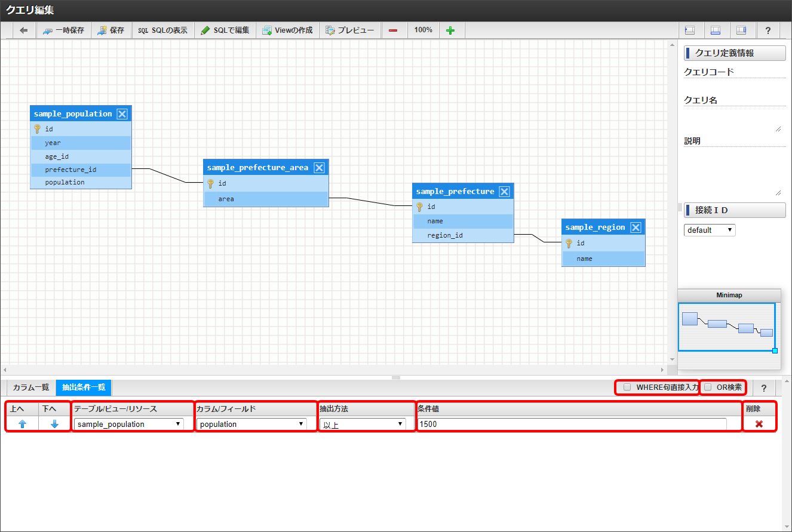Delete the population condition row
792x532 pixels.
(759, 424)
